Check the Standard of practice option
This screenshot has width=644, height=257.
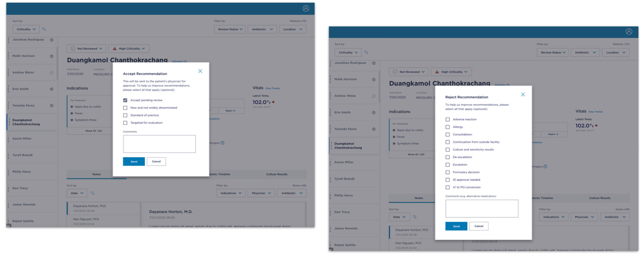[x=125, y=115]
